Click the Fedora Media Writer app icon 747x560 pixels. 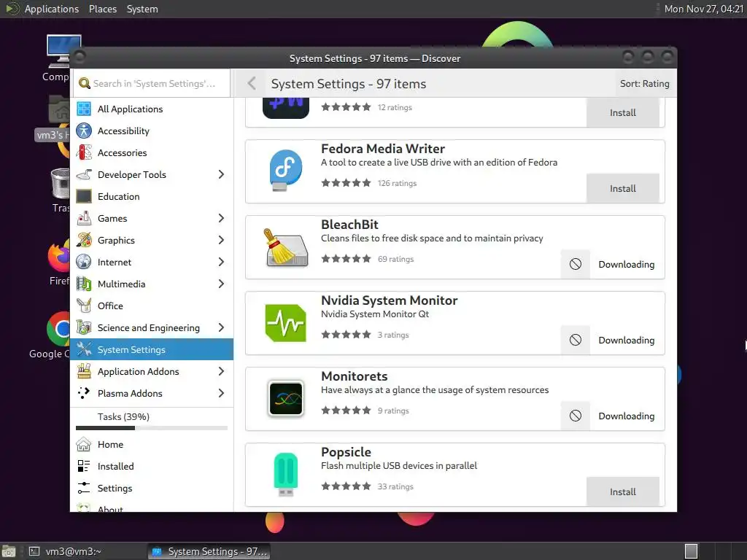point(285,171)
